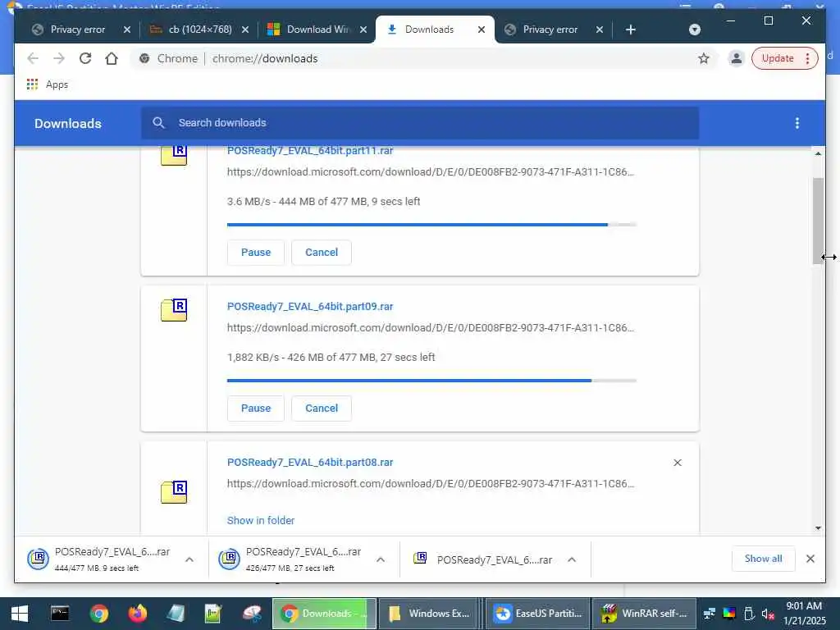
Task: Click Show in folder for part08.rar
Action: 260,520
